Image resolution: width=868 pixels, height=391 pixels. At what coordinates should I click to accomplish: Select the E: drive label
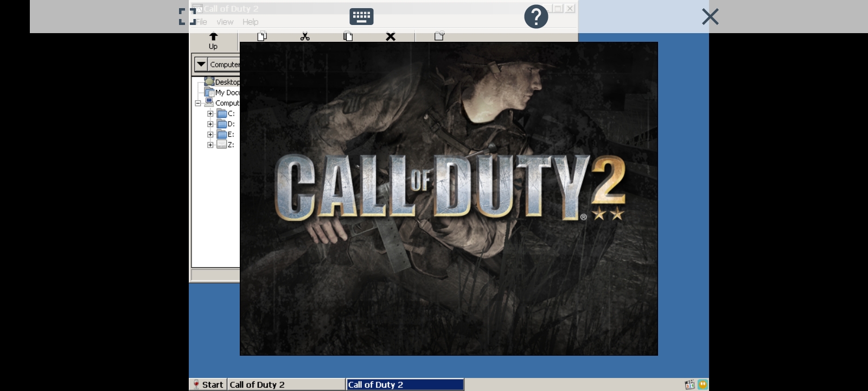click(x=231, y=134)
